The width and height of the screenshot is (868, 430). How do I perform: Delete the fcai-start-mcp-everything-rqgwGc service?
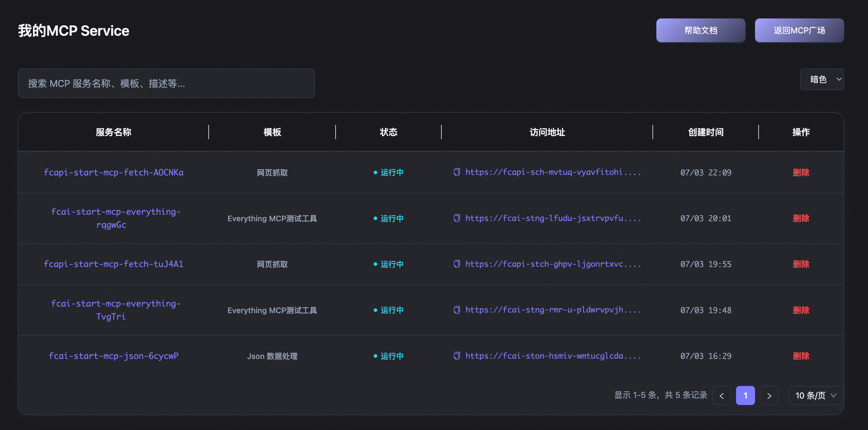click(801, 218)
